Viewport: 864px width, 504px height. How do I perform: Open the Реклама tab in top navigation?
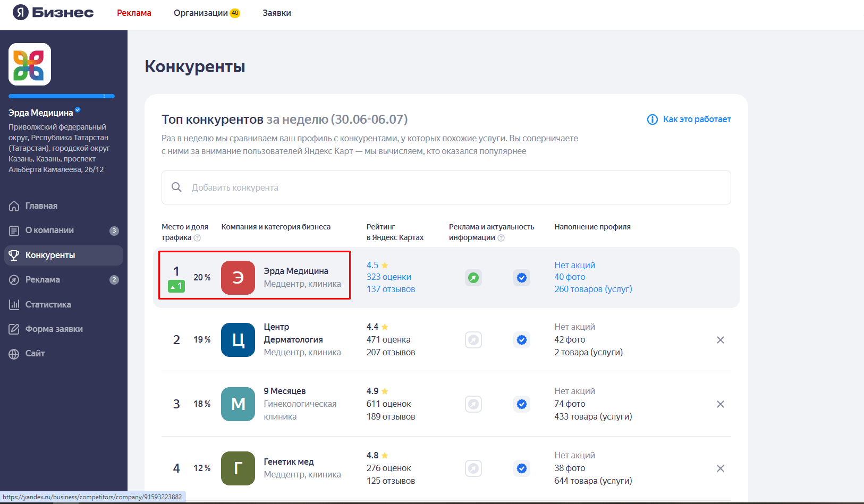pos(134,13)
